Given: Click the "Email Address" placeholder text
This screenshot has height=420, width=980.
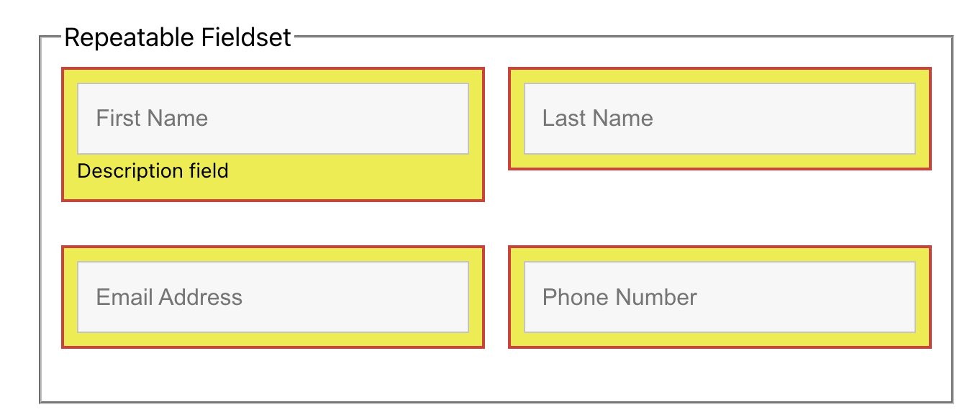Looking at the screenshot, I should click(x=169, y=297).
